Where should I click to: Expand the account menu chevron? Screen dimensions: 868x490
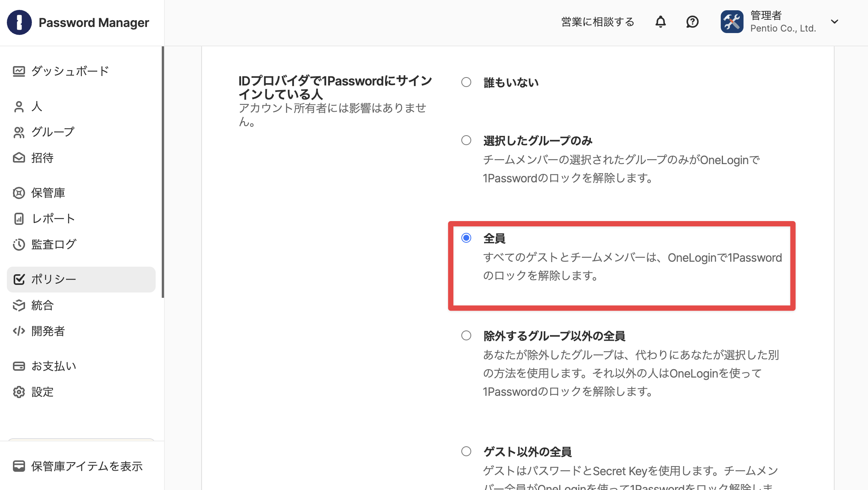pos(835,22)
